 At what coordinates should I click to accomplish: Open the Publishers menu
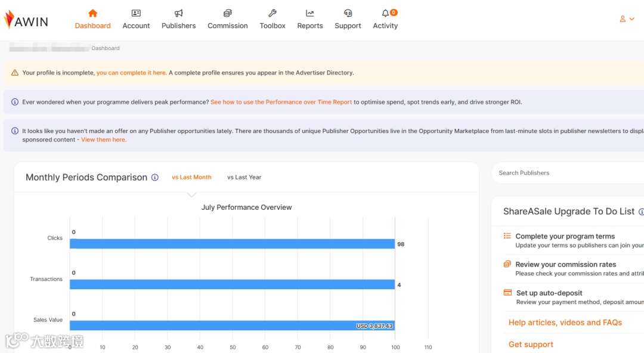tap(179, 19)
